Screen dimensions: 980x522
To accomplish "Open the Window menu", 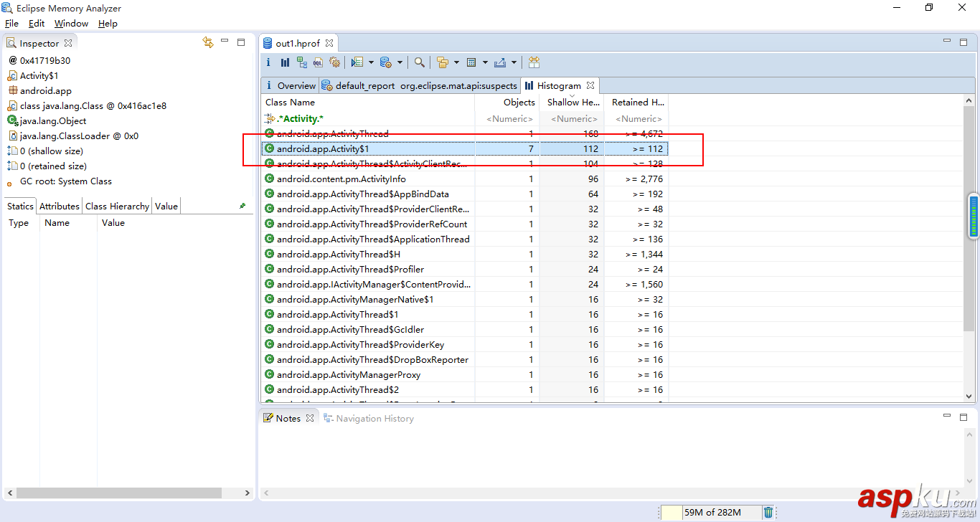I will [71, 24].
